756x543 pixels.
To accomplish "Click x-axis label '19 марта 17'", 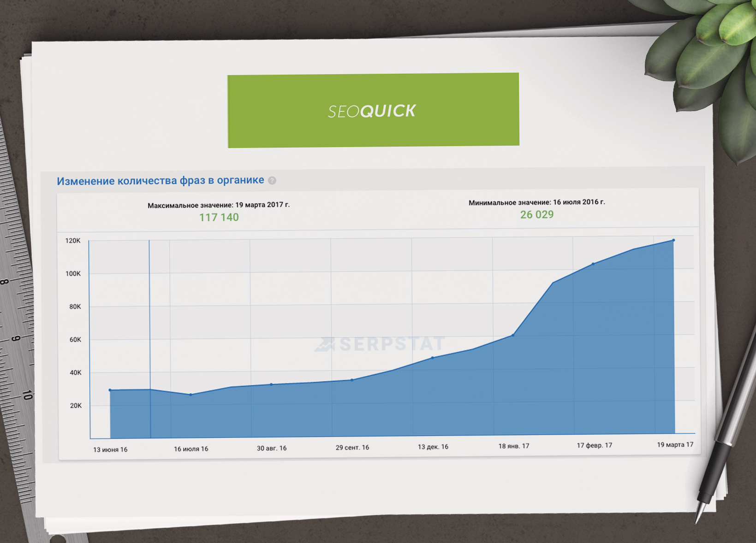I will [x=675, y=444].
